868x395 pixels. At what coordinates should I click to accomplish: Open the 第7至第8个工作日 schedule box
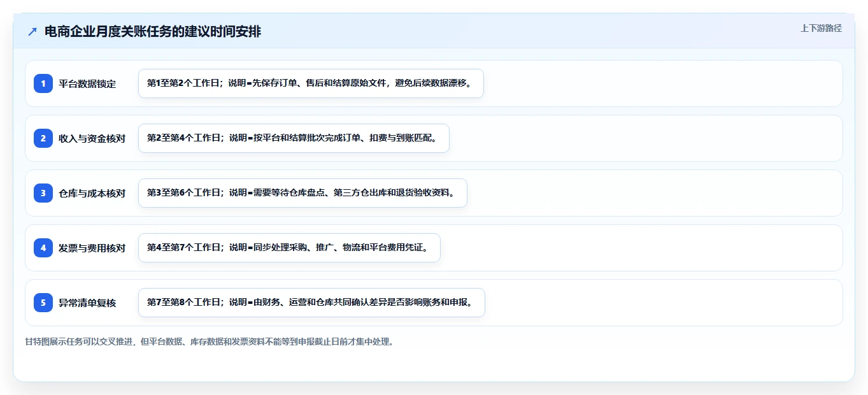click(311, 303)
